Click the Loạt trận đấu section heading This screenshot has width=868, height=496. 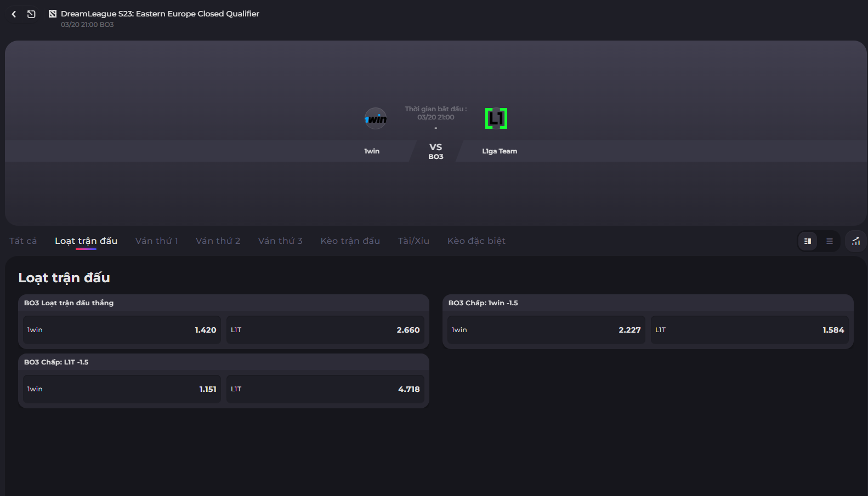coord(64,278)
